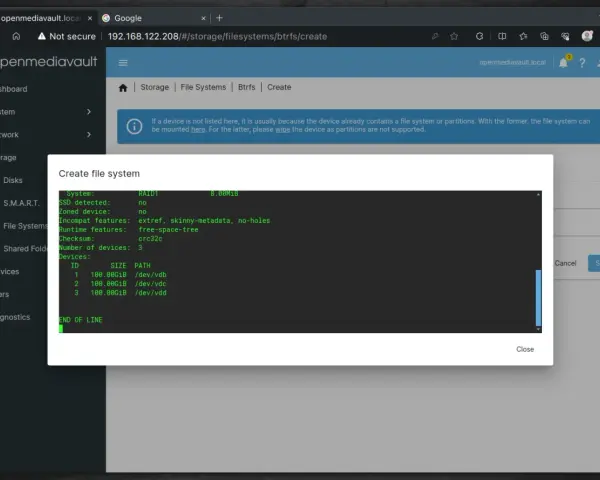This screenshot has height=480, width=600.
Task: Expand the System sidebar chevron
Action: [x=89, y=112]
